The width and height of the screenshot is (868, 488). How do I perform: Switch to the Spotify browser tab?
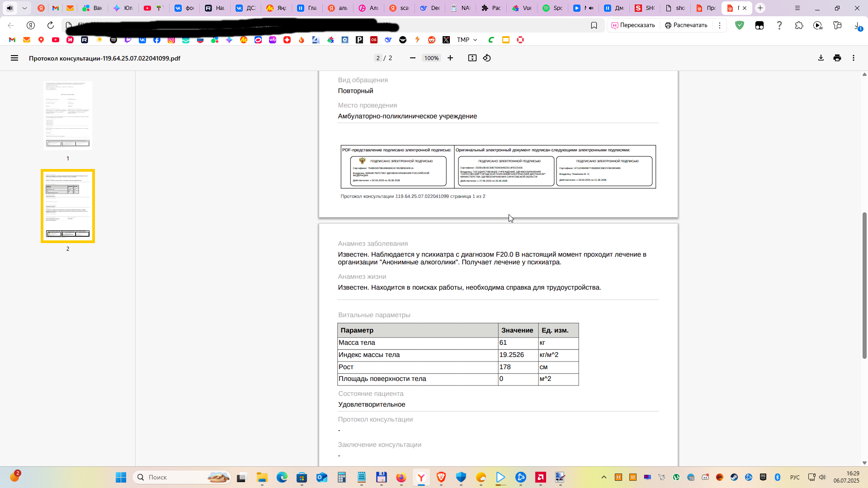tap(552, 8)
